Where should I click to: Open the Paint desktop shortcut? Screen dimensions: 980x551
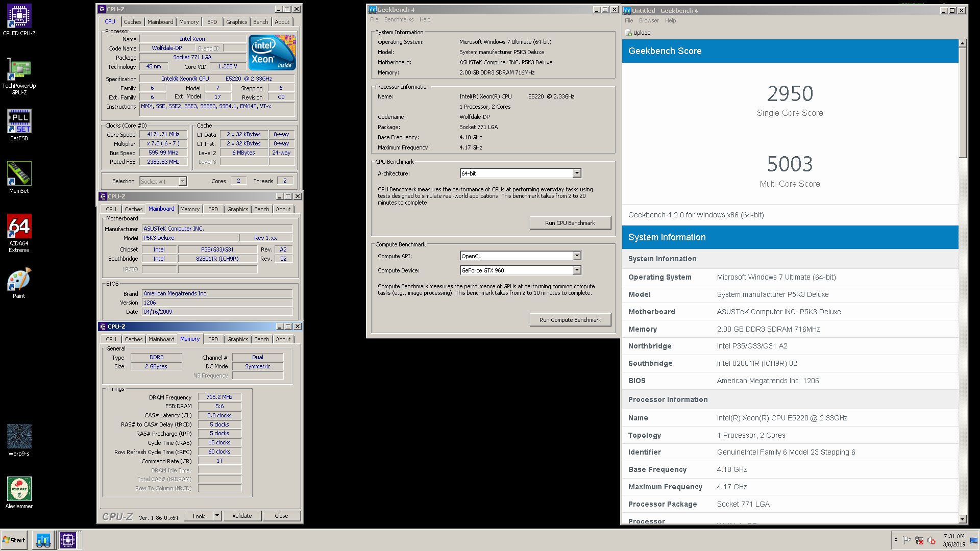point(19,283)
